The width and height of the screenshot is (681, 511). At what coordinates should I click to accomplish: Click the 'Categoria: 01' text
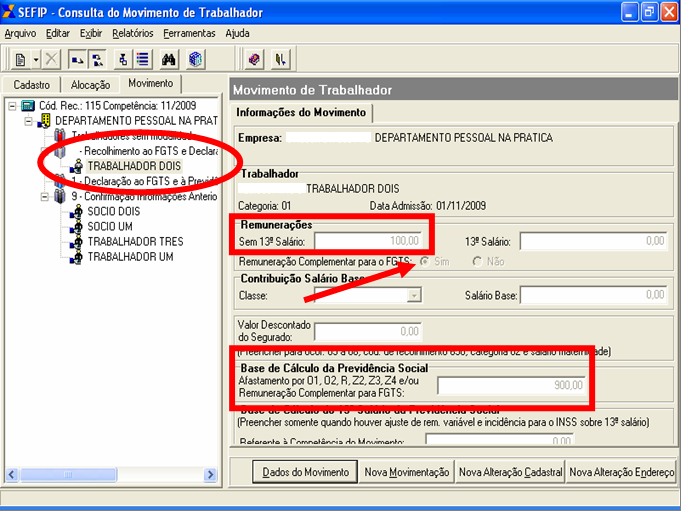tap(264, 206)
